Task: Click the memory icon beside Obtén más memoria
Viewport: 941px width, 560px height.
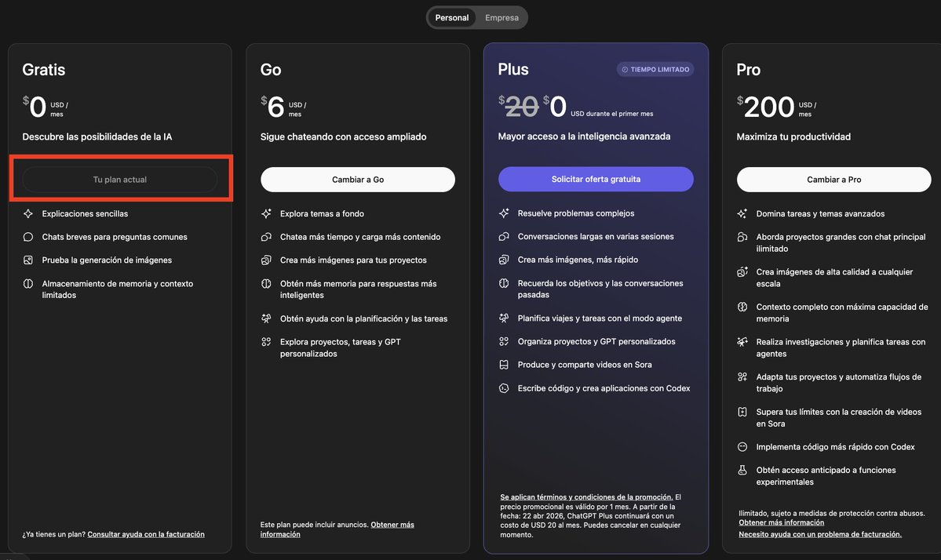Action: [x=266, y=284]
